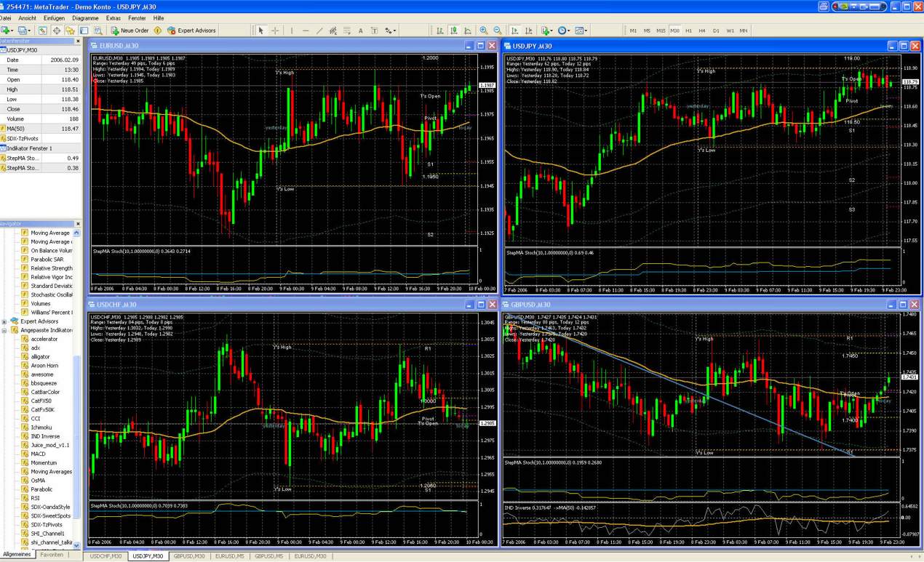The image size is (924, 562).
Task: Select M30 timeframe
Action: pos(675,31)
